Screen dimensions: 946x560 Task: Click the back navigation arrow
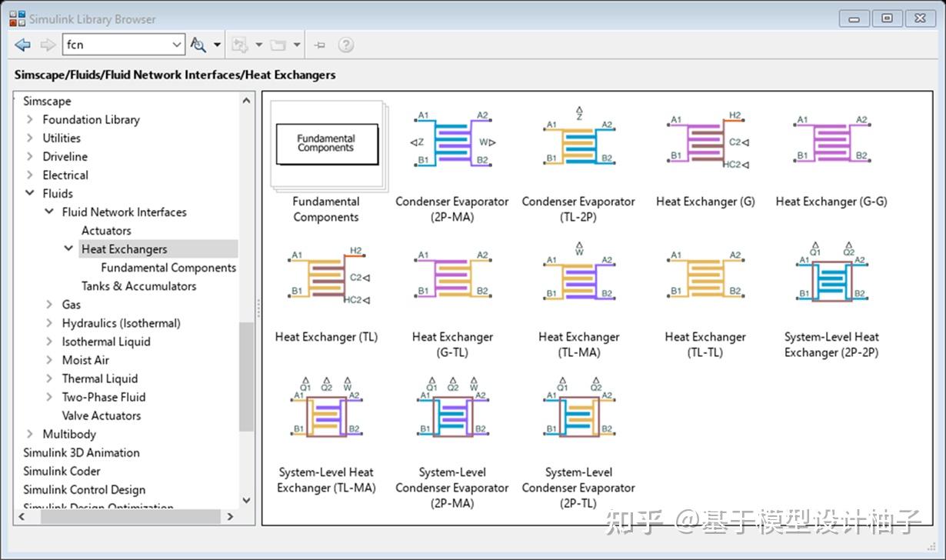tap(23, 44)
